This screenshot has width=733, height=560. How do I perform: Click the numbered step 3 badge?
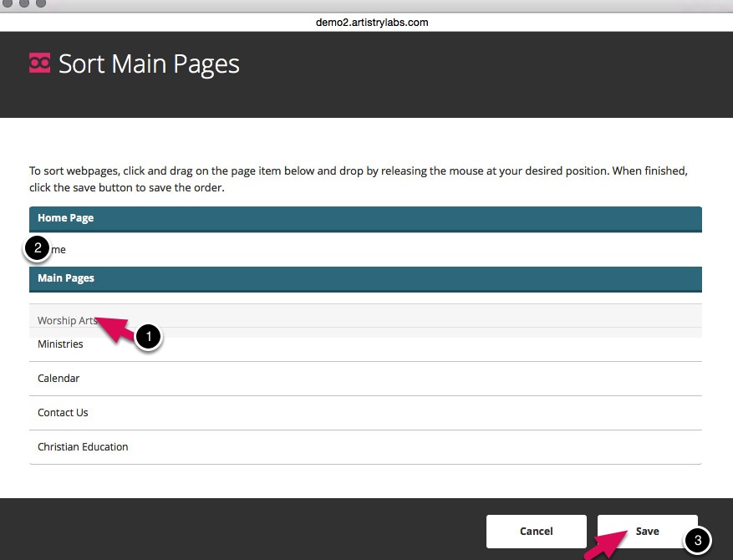[697, 541]
